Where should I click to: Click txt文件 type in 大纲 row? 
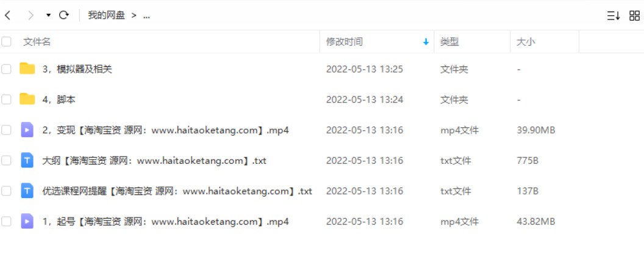click(x=456, y=161)
